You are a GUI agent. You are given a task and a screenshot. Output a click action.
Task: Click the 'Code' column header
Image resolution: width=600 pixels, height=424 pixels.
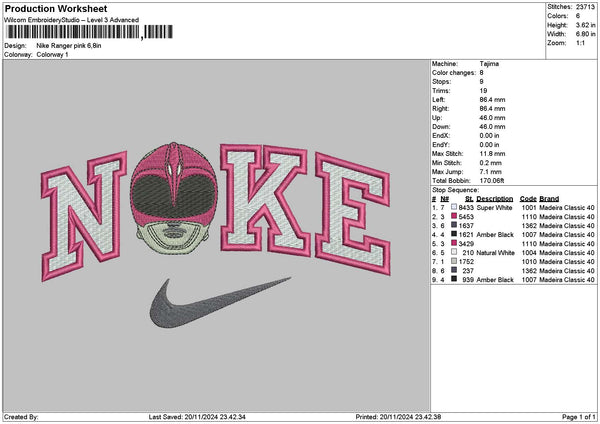click(528, 199)
